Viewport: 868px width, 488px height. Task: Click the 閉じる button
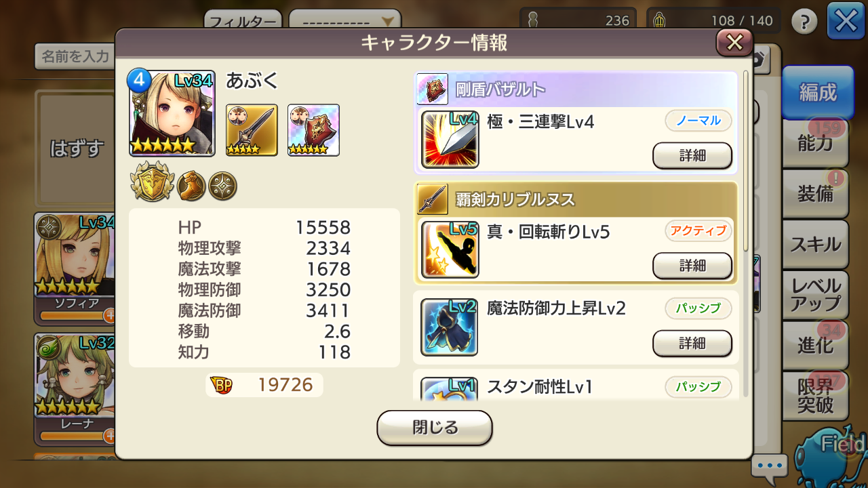(435, 428)
